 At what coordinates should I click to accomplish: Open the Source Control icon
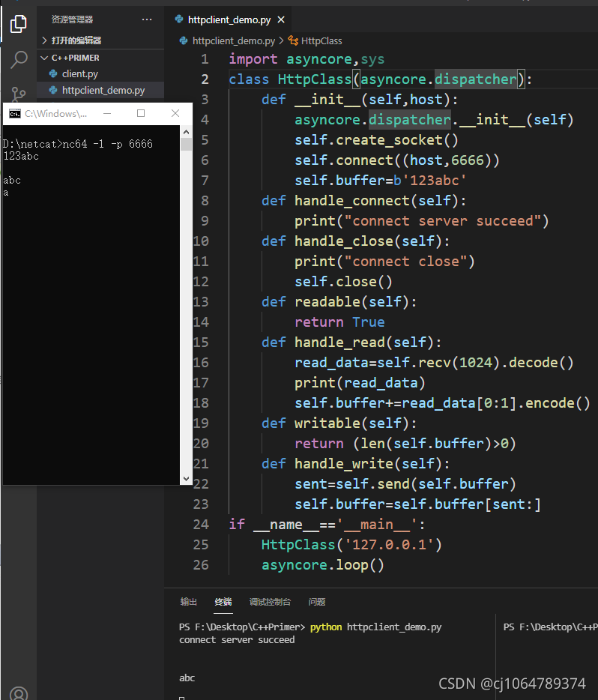click(18, 94)
